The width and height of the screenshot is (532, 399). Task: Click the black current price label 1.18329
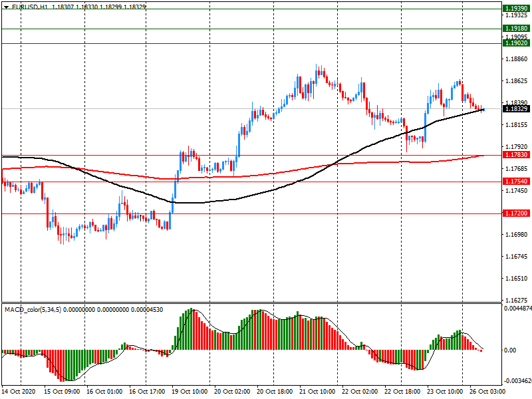(516, 109)
